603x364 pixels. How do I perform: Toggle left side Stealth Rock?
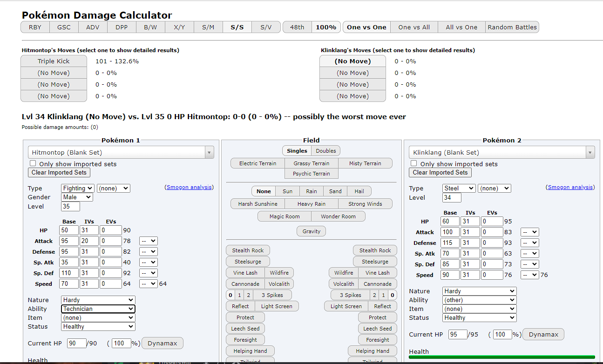248,250
